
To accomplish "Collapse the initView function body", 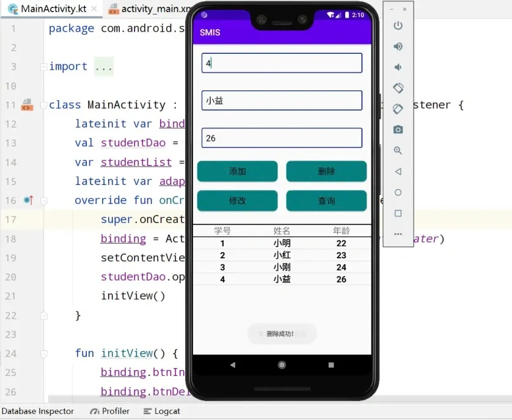I will 43,353.
